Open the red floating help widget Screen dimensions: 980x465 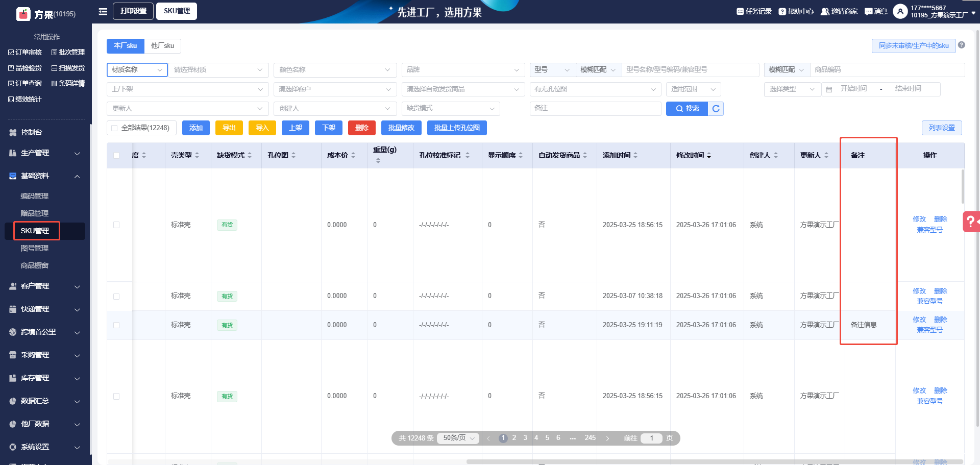[971, 222]
